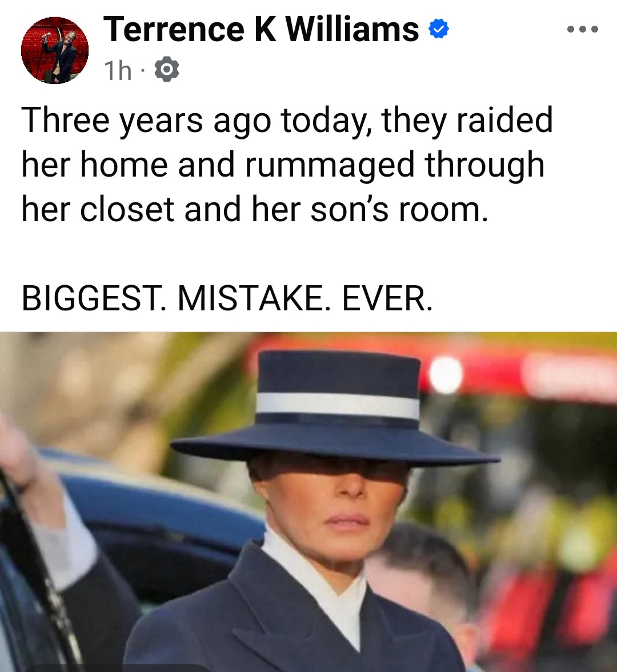Open Terrence K Williams' round profile picture

[55, 50]
